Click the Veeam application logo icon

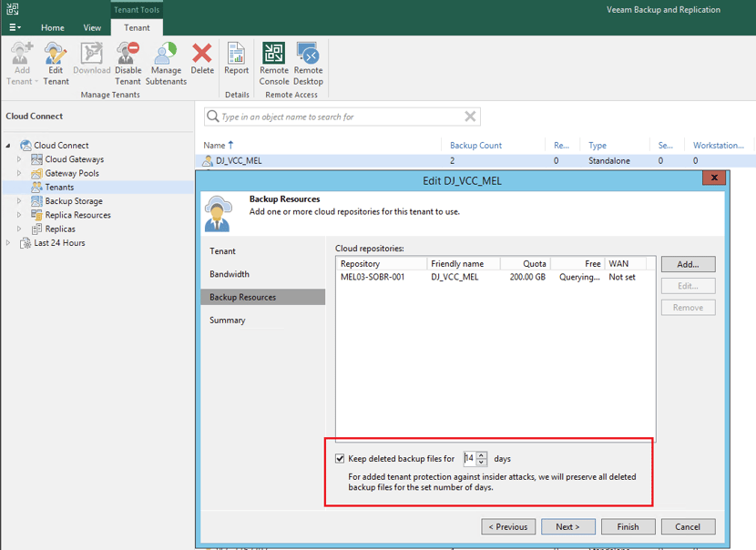(13, 9)
